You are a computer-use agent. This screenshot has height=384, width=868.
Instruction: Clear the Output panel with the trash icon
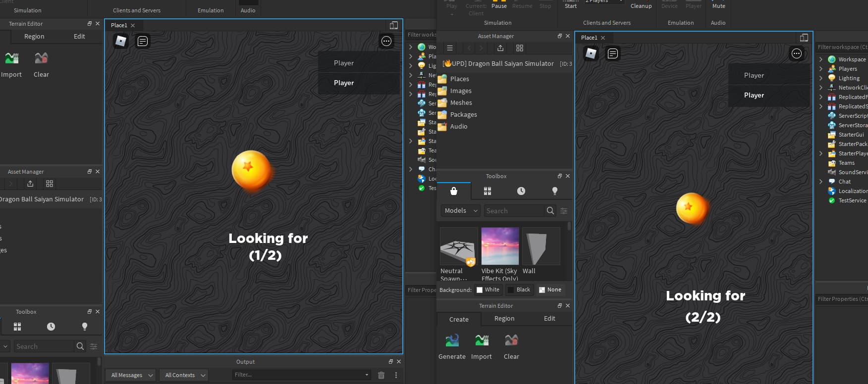pos(381,375)
